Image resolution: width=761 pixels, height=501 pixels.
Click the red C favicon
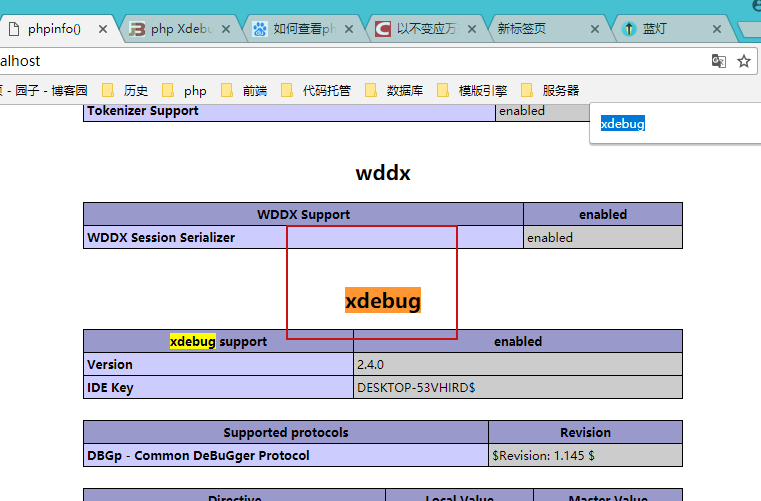coord(382,29)
